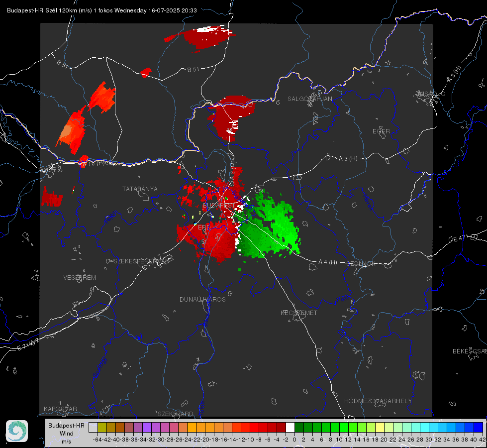This screenshot has width=487, height=448.
Task: Click the A 4 (H) road label
Action: pyautogui.click(x=328, y=262)
